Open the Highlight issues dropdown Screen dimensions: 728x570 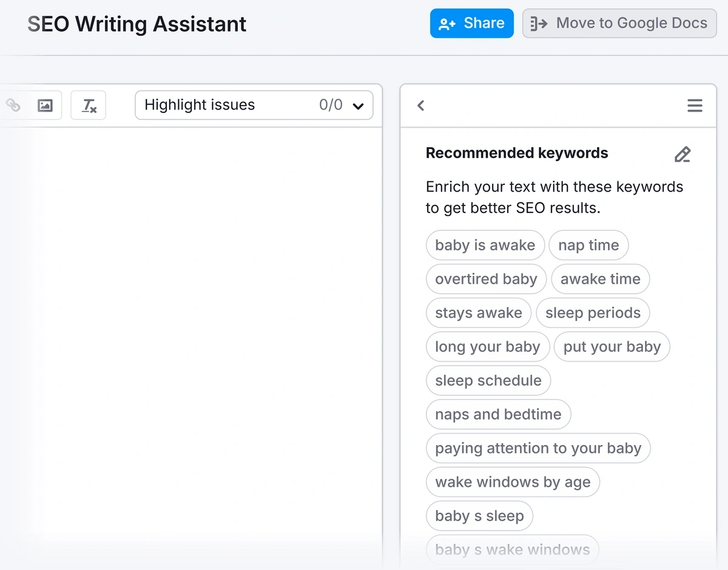(254, 104)
